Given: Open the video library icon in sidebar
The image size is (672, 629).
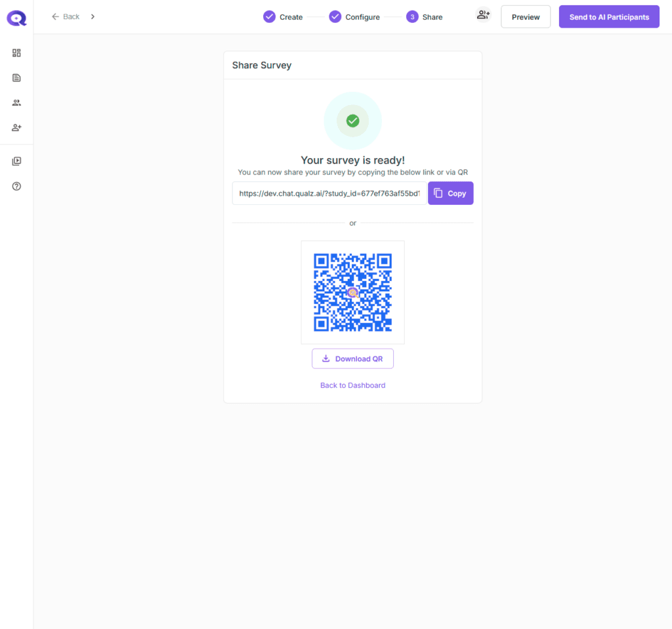Looking at the screenshot, I should click(17, 161).
